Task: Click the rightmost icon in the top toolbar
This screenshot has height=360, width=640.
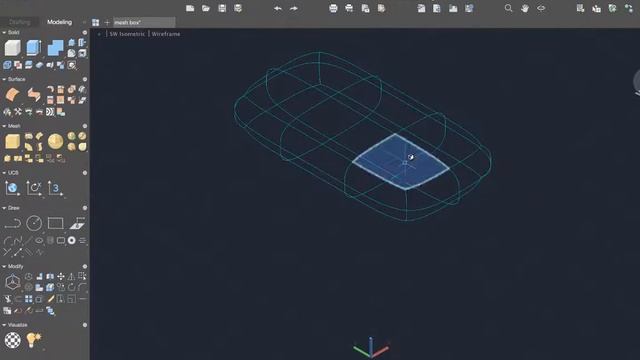Action: coord(629,8)
